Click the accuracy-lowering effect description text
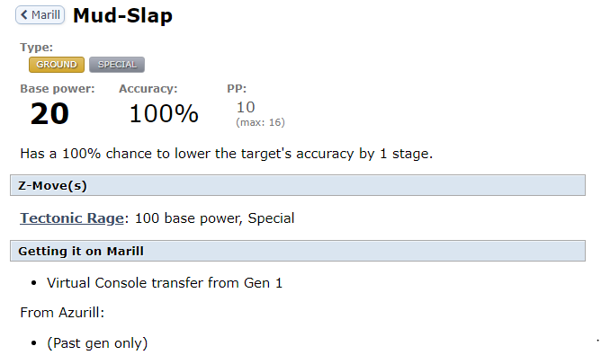The height and width of the screenshot is (364, 601). tap(227, 154)
